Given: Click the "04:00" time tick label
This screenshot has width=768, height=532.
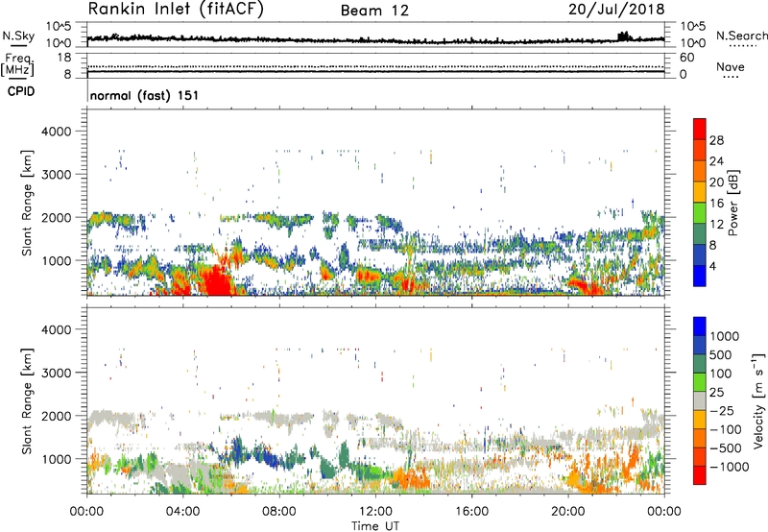Looking at the screenshot, I should click(183, 512).
